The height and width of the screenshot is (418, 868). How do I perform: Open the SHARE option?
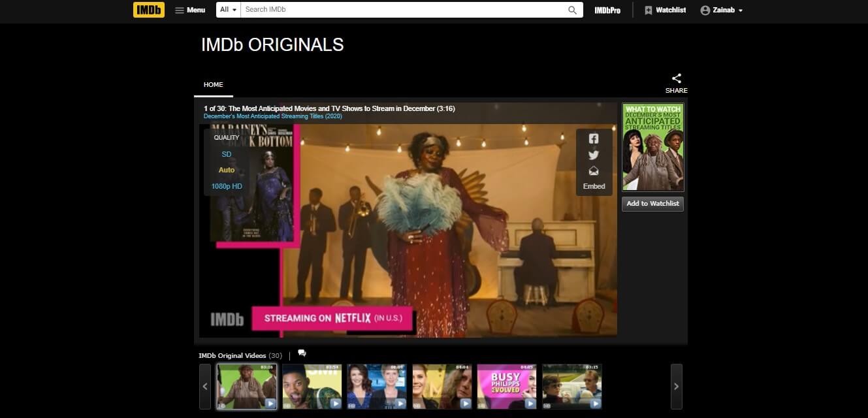point(676,82)
